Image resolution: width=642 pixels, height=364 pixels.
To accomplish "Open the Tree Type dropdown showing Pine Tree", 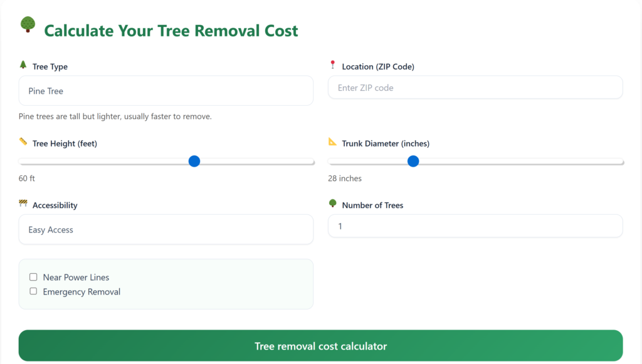I will (x=166, y=91).
